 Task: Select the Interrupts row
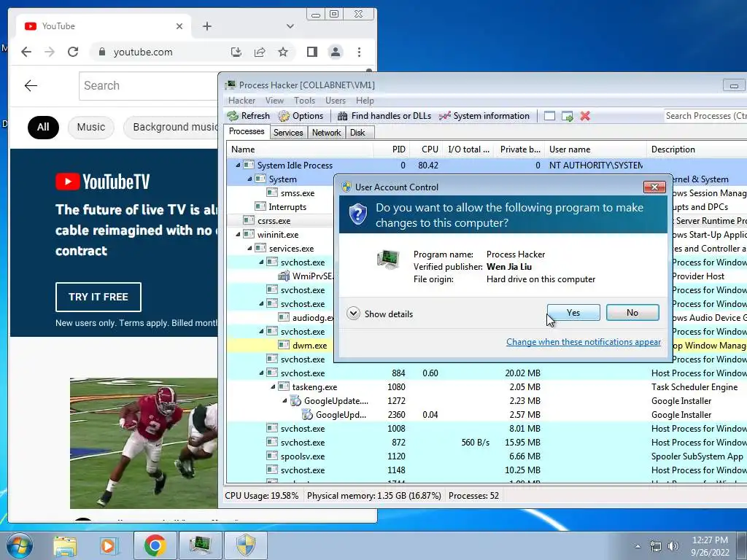(x=287, y=206)
